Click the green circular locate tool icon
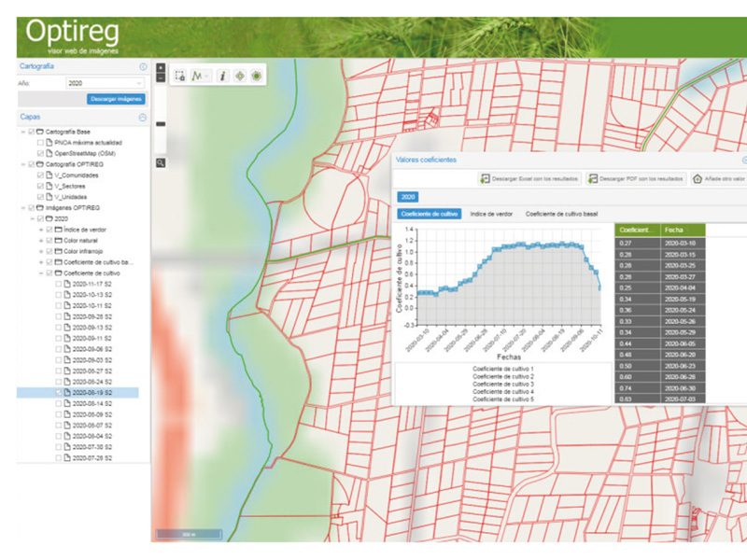Image resolution: width=747 pixels, height=560 pixels. [256, 76]
